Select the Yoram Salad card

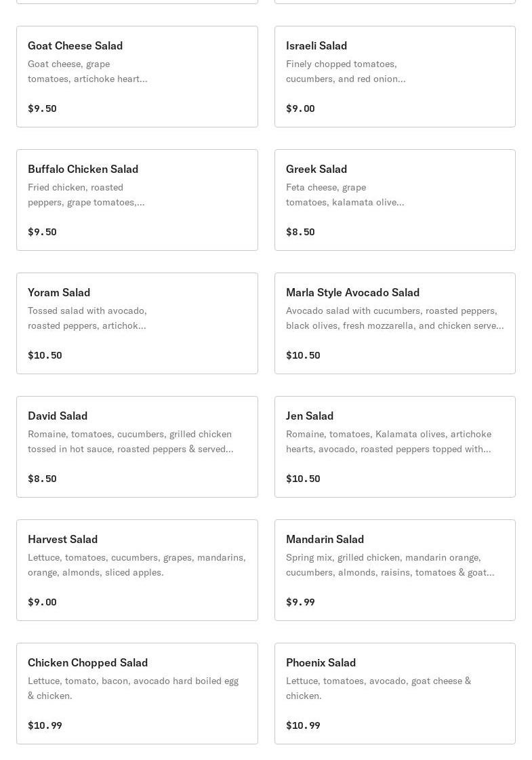(137, 323)
